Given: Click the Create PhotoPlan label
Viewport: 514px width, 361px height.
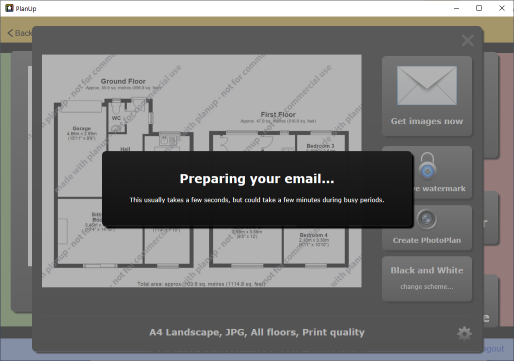Looking at the screenshot, I should pyautogui.click(x=427, y=240).
